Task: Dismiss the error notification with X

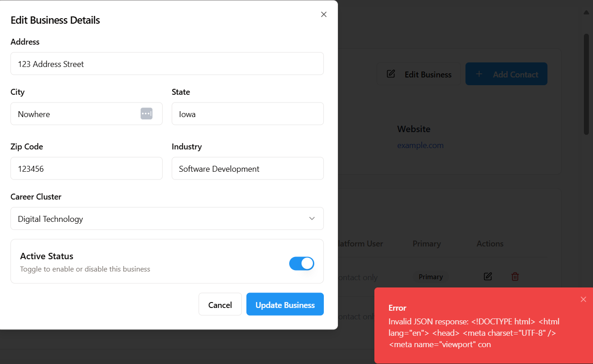Action: pos(583,299)
